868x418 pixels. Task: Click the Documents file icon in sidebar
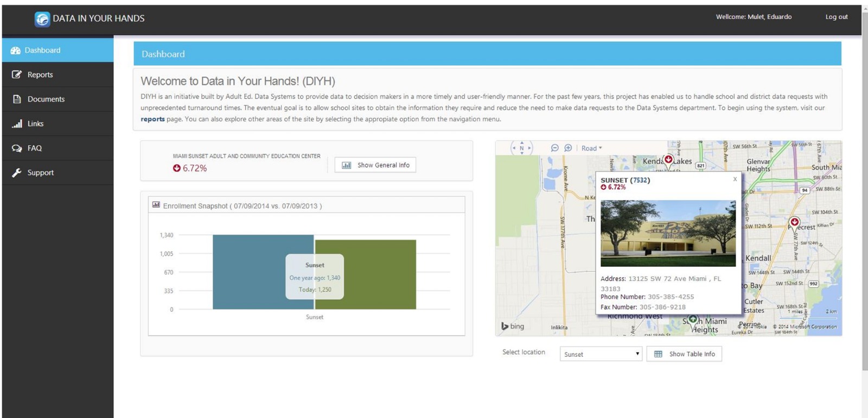click(x=17, y=99)
